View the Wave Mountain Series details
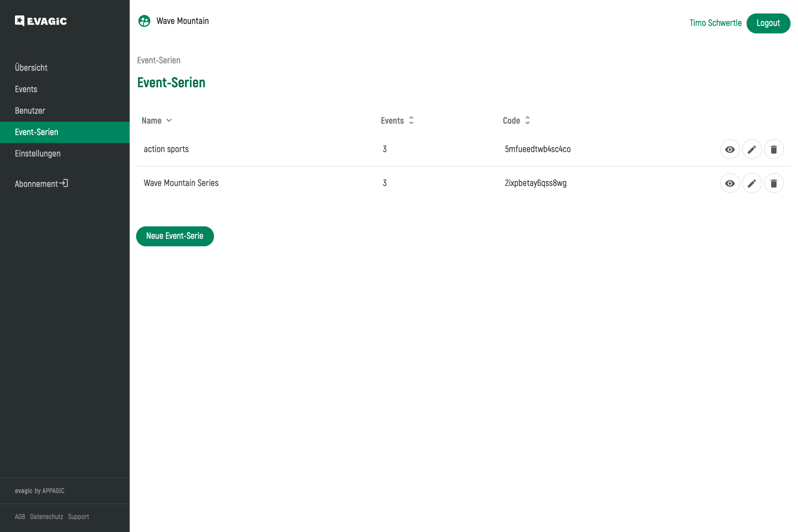This screenshot has width=798, height=532. pos(730,183)
